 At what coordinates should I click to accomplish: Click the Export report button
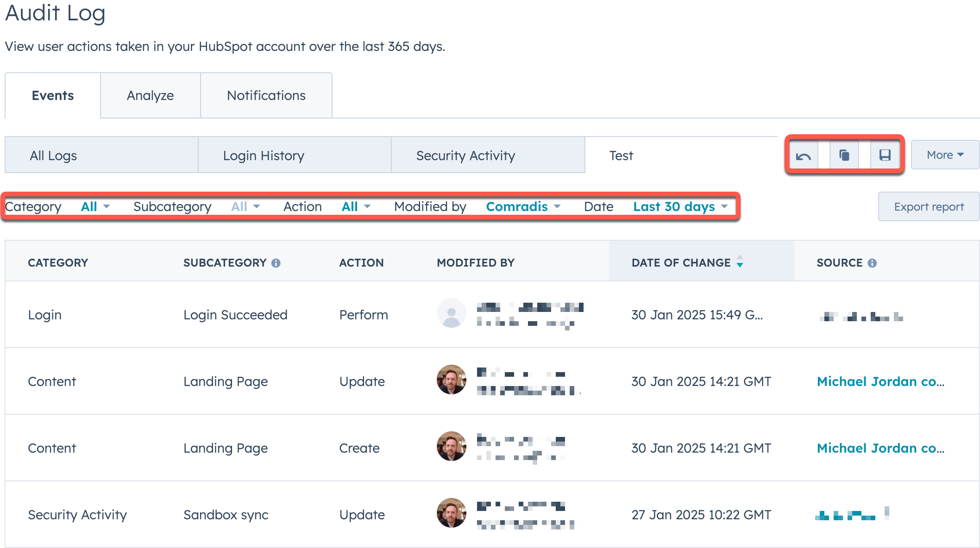[929, 206]
